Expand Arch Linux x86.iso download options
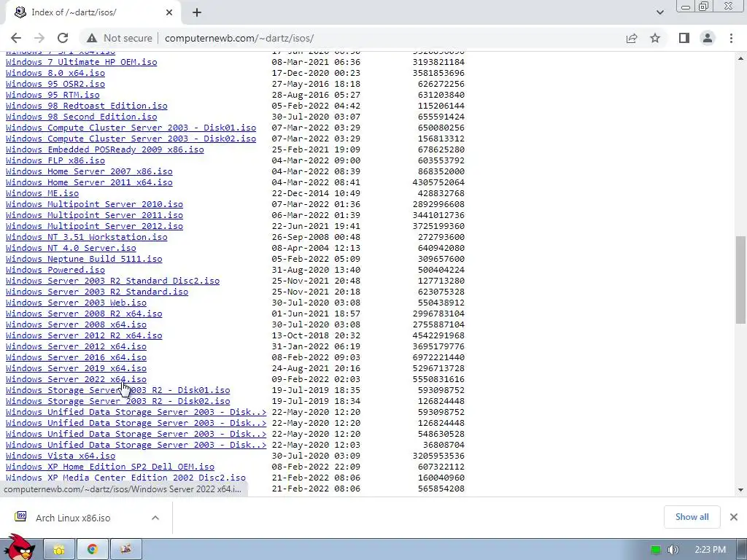 pyautogui.click(x=155, y=518)
